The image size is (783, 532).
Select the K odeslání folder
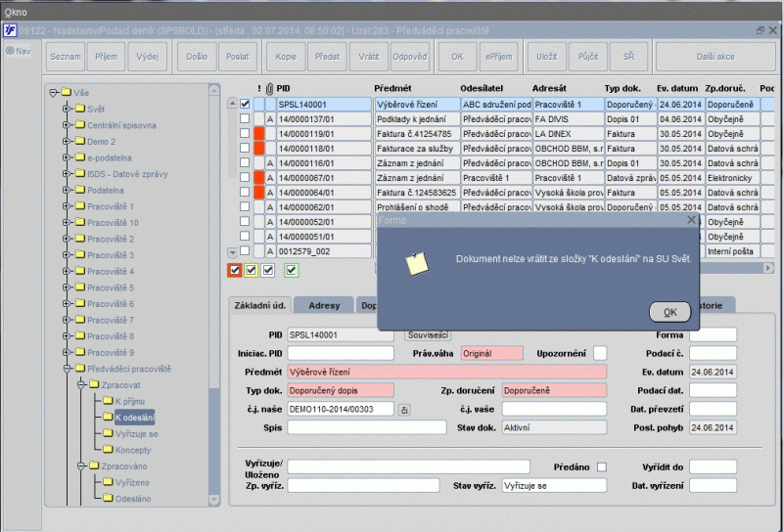click(x=135, y=418)
